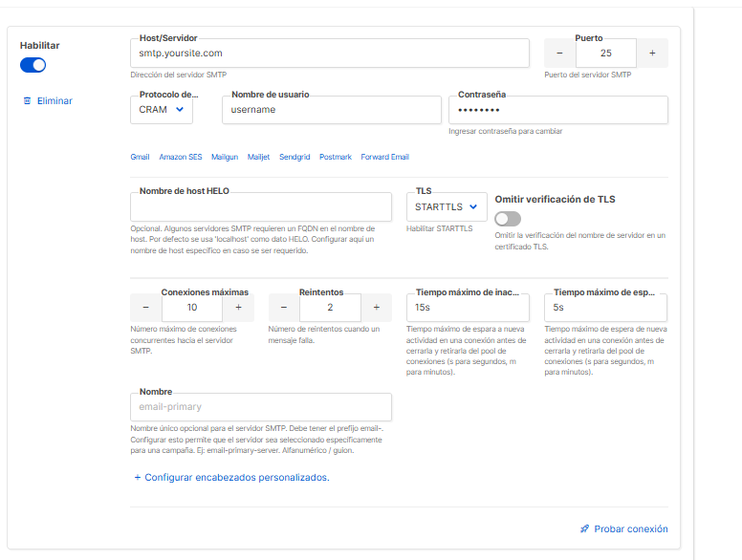Click the trash icon beside Eliminar
The image size is (742, 560).
[27, 100]
